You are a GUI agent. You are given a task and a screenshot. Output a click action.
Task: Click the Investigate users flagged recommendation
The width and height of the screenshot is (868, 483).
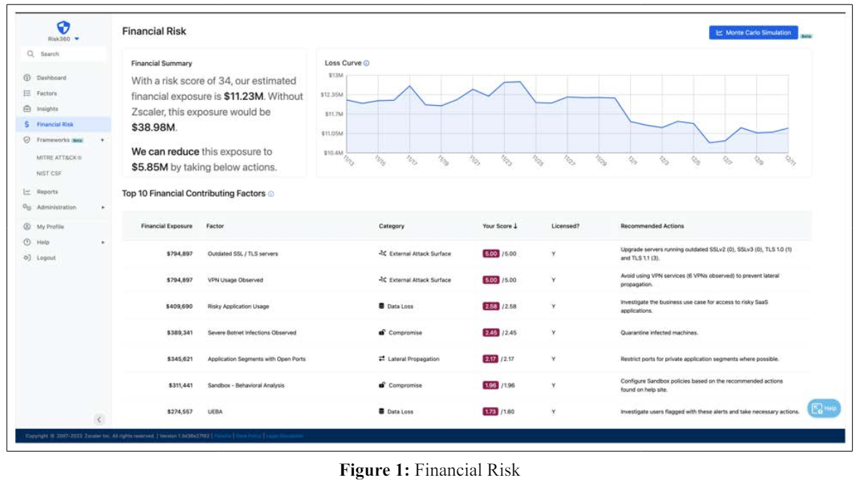click(710, 411)
